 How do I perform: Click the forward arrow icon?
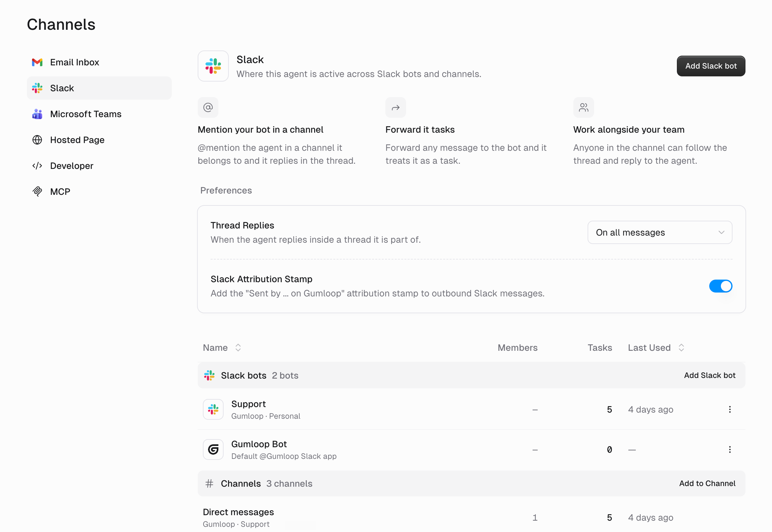[x=395, y=107]
